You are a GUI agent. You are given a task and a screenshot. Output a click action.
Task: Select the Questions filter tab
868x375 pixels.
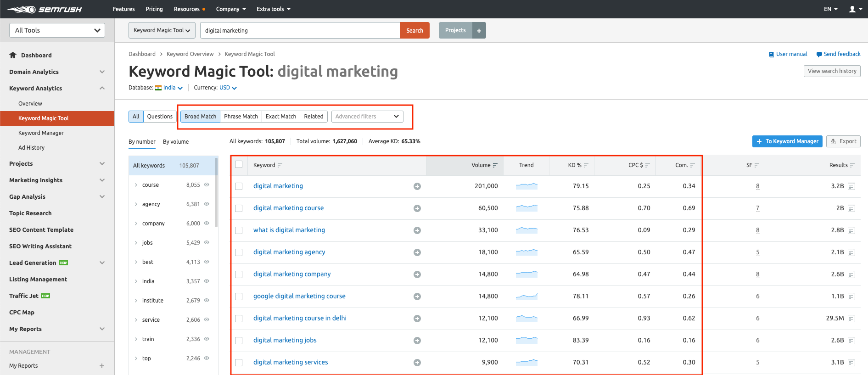pos(160,117)
